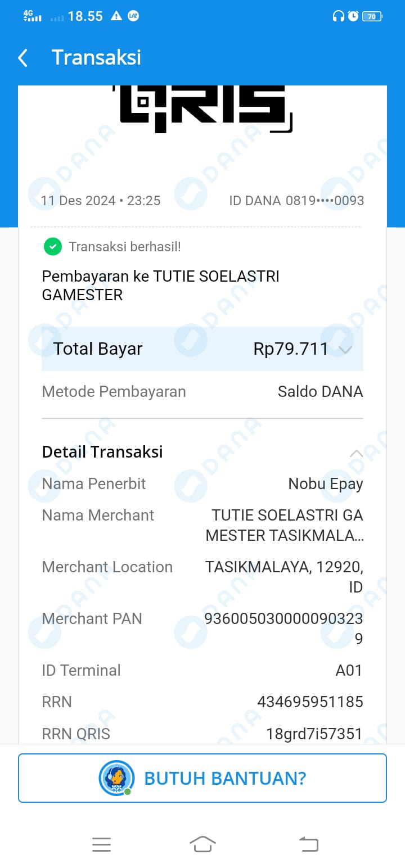405x868 pixels.
Task: Tap the headphones status icon
Action: [x=338, y=16]
